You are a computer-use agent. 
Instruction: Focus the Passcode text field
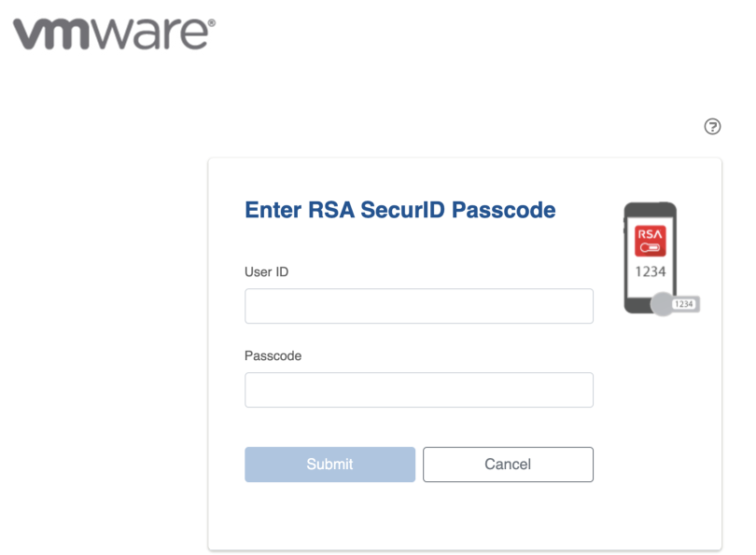point(418,390)
